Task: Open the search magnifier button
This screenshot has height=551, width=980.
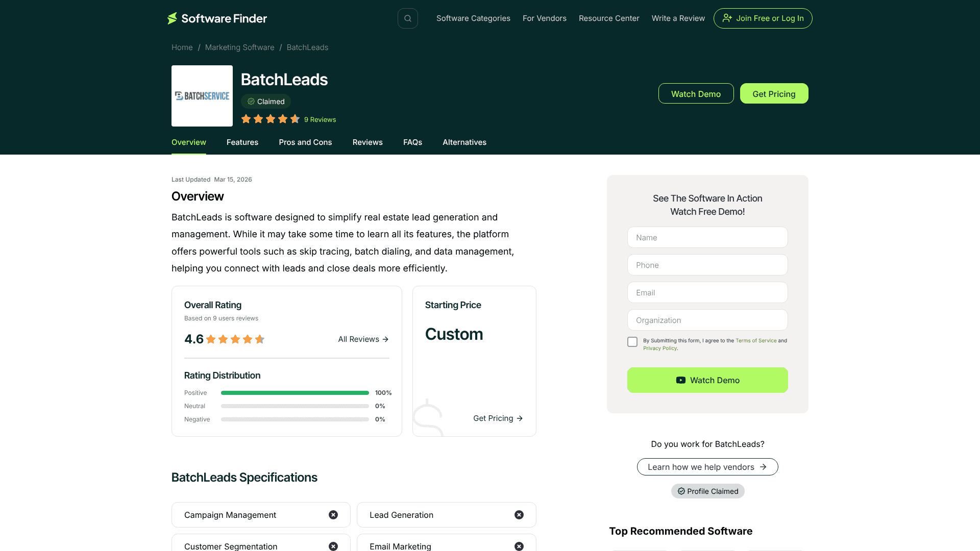Action: pos(408,18)
